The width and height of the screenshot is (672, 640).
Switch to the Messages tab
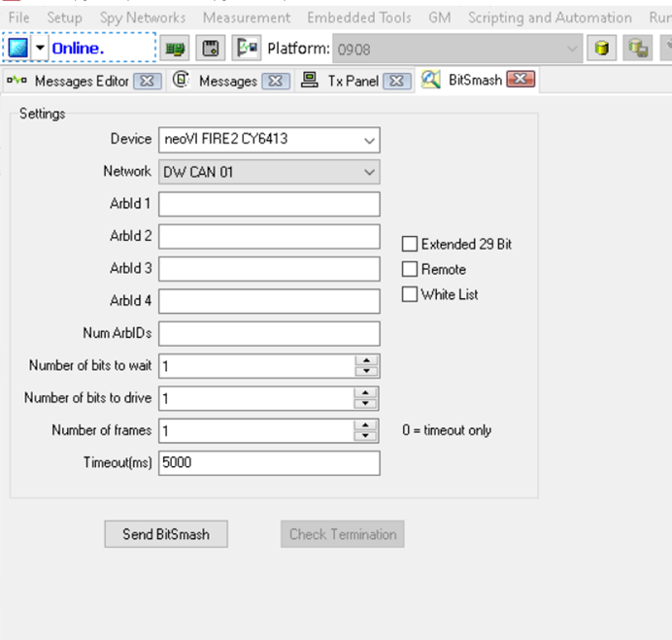(x=228, y=81)
